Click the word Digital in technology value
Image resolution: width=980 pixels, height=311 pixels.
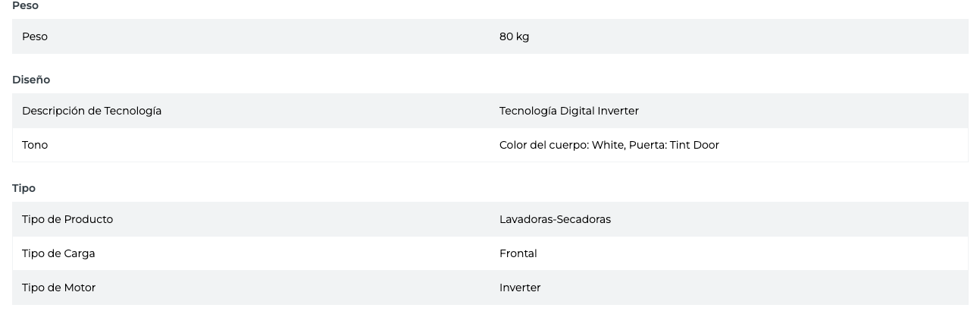click(578, 111)
